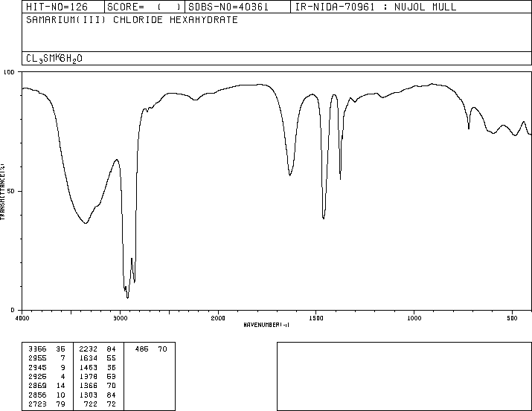This screenshot has height=411, width=532.
Task: Click the TRANSMITTANCE y-axis title
Action: (2, 192)
